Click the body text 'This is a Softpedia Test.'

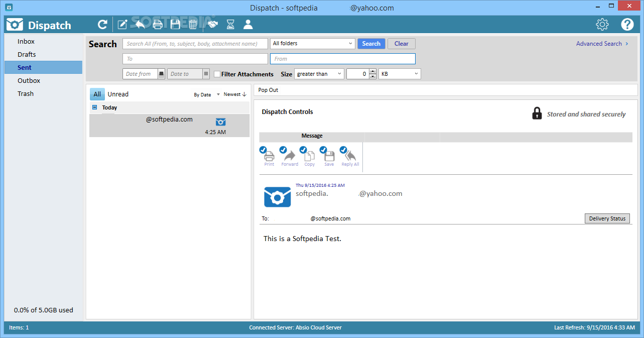point(302,239)
